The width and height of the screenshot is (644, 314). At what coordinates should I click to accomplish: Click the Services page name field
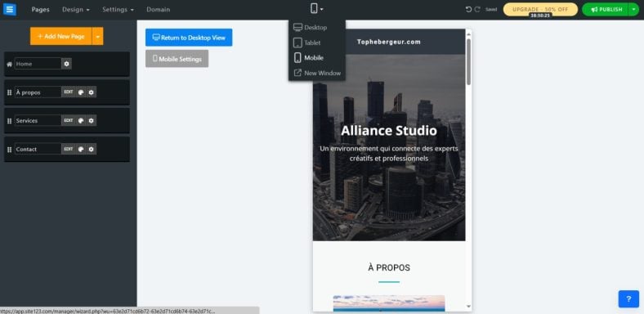coord(38,120)
